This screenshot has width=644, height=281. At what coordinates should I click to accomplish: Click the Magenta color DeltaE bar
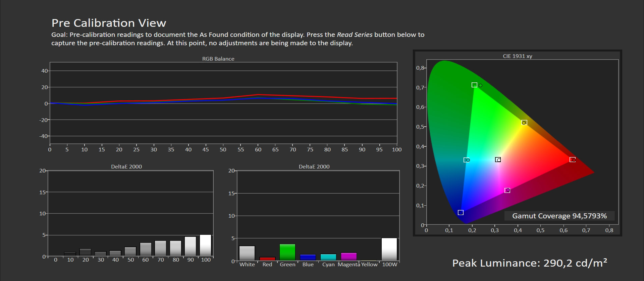pyautogui.click(x=349, y=257)
